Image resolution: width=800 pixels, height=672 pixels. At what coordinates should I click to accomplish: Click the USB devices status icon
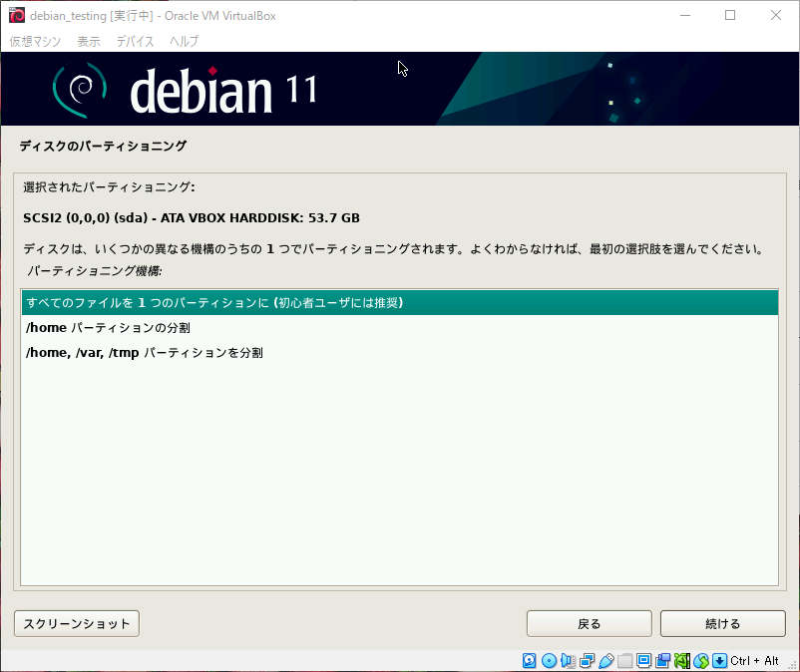tap(606, 661)
